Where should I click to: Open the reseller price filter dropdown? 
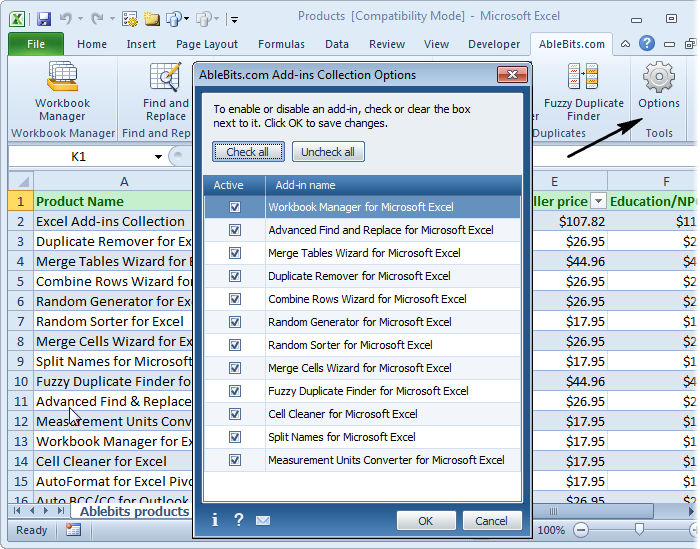[598, 201]
